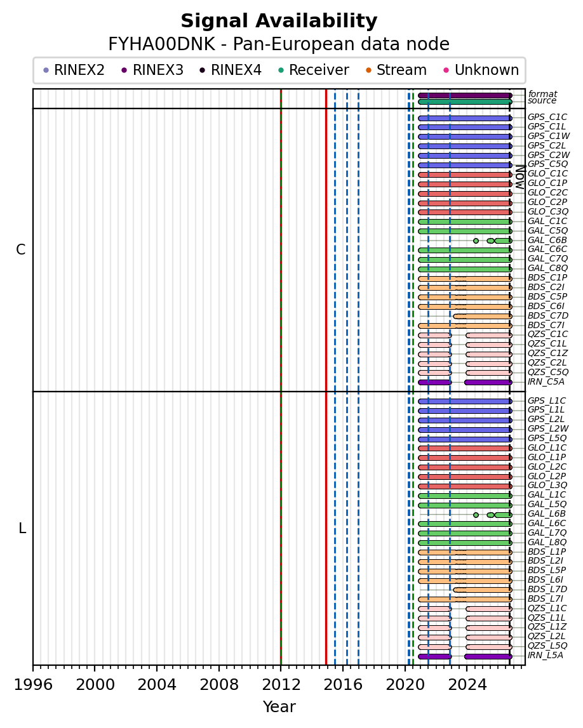Click the GAL_C6B row label
Viewport: 583px width, 728px height.
[x=547, y=240]
